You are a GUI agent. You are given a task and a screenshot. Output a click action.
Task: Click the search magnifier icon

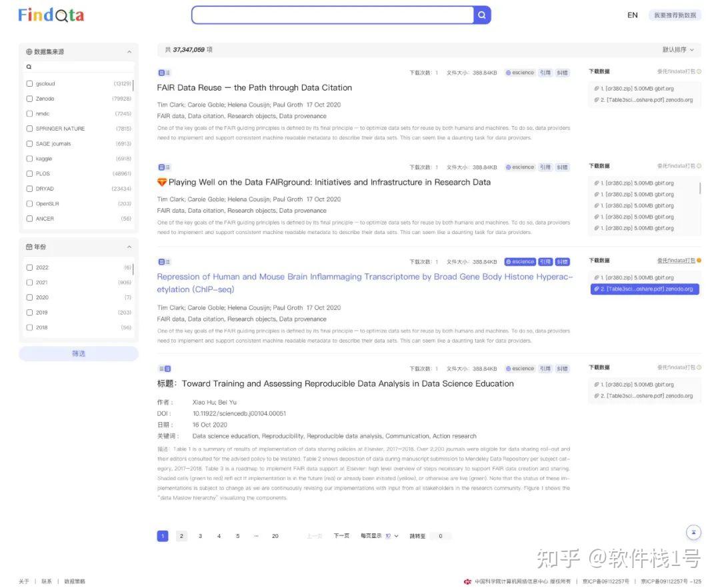(481, 15)
